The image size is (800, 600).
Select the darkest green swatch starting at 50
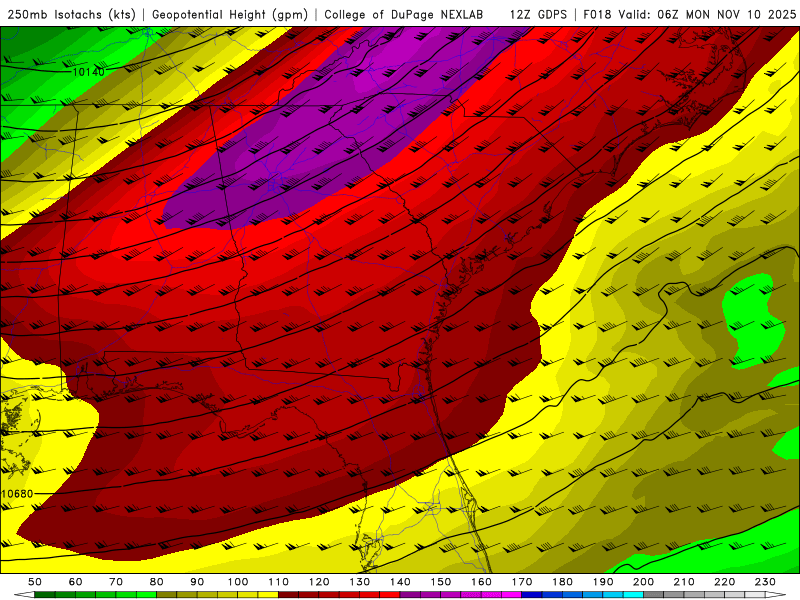tap(45, 595)
